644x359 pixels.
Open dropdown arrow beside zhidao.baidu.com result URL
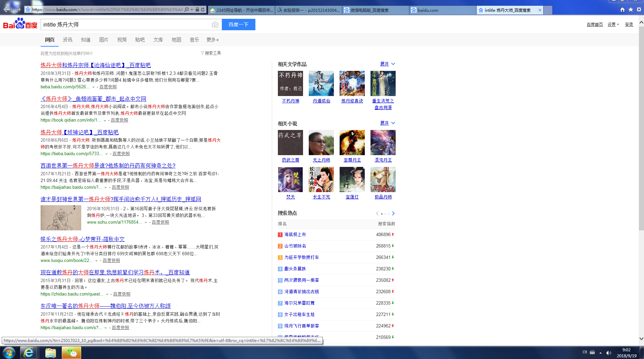(107, 295)
